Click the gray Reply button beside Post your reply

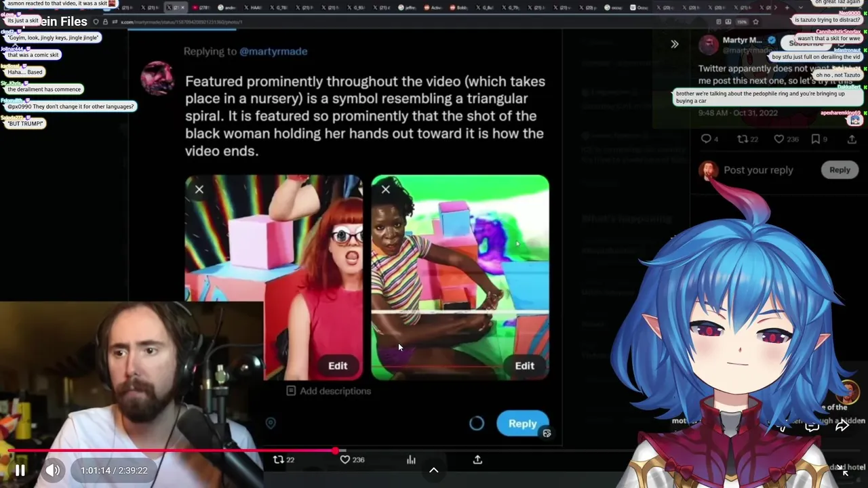pyautogui.click(x=840, y=170)
